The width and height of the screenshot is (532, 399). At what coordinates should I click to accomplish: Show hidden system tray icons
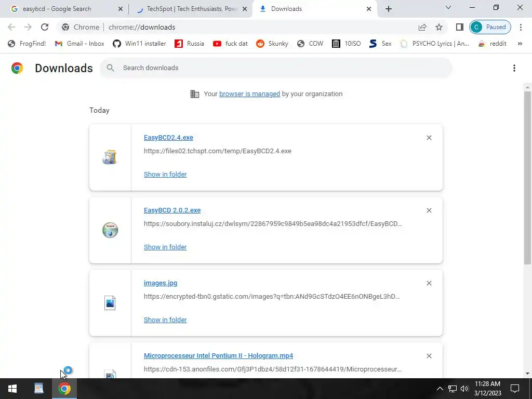click(x=440, y=389)
